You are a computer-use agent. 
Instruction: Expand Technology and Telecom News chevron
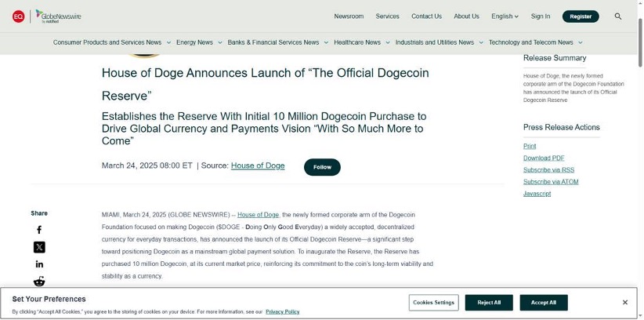point(580,42)
